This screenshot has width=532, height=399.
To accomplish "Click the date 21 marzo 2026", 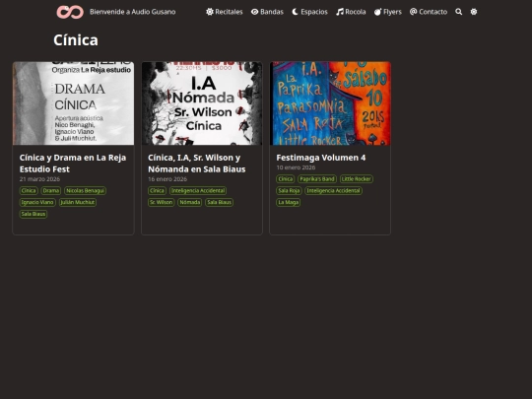I will 39,179.
